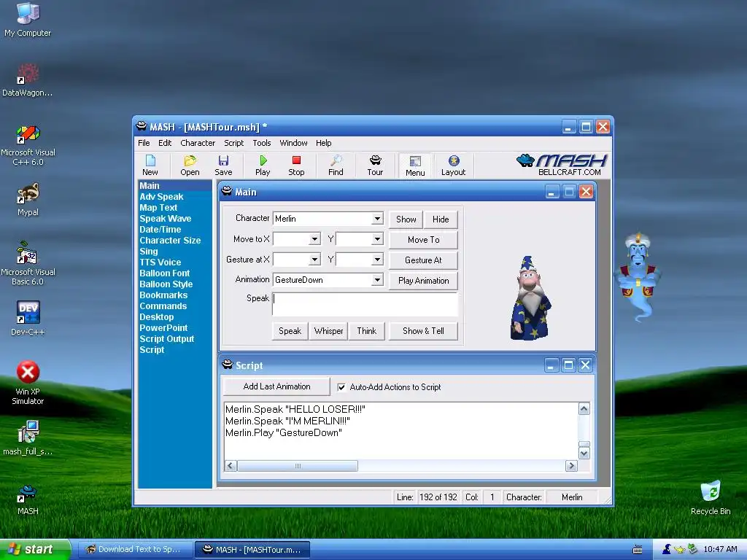Select the Win XP Simulator icon
Image resolution: width=747 pixels, height=560 pixels.
pyautogui.click(x=28, y=383)
